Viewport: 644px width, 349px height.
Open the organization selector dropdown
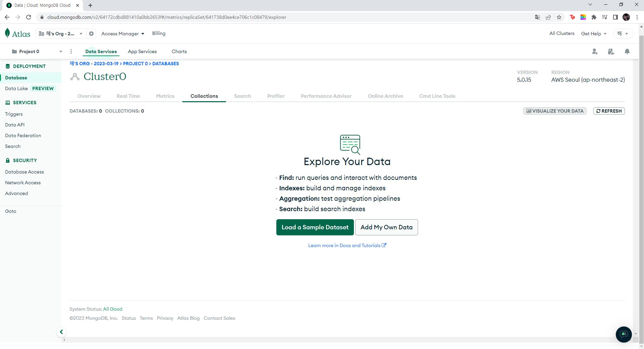point(61,34)
